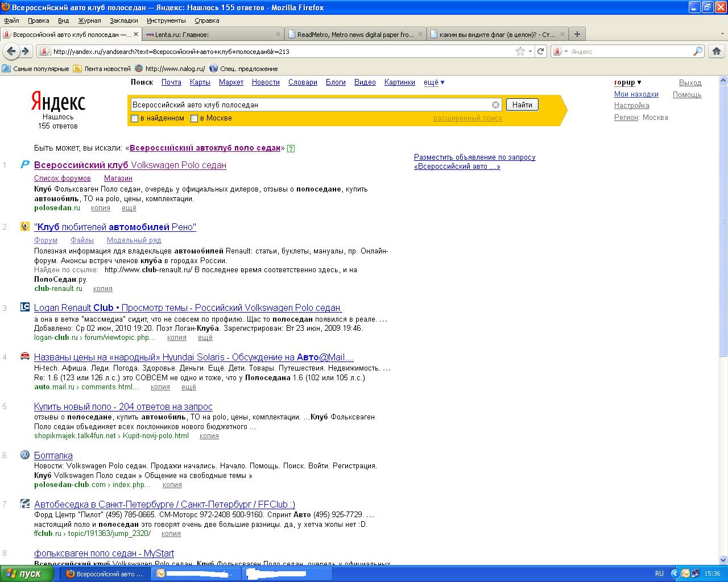The width and height of the screenshot is (728, 582).
Task: Click the reload page icon
Action: pos(540,51)
